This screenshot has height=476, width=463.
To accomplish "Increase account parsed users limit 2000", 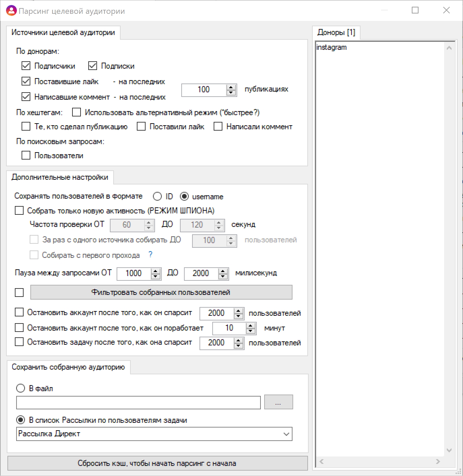I will click(238, 310).
